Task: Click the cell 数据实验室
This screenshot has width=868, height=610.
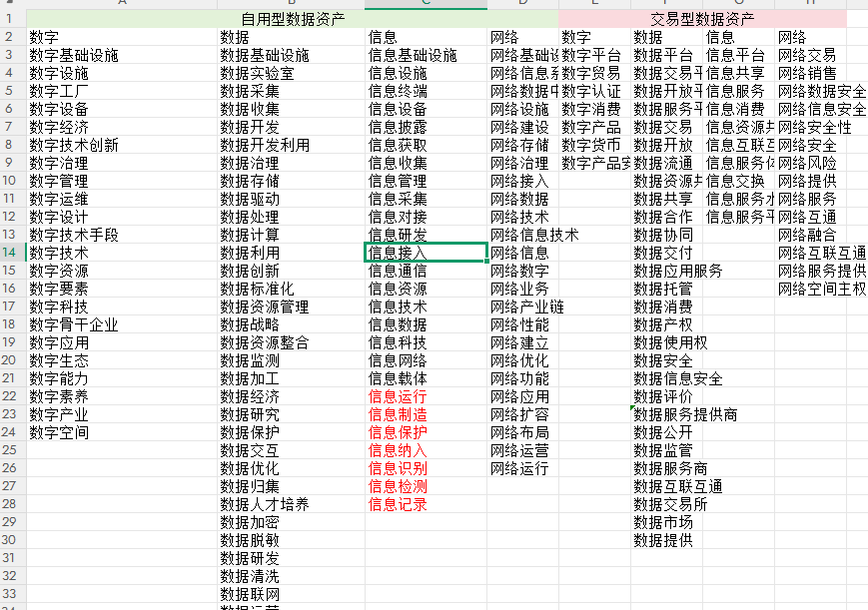Action: [x=292, y=73]
